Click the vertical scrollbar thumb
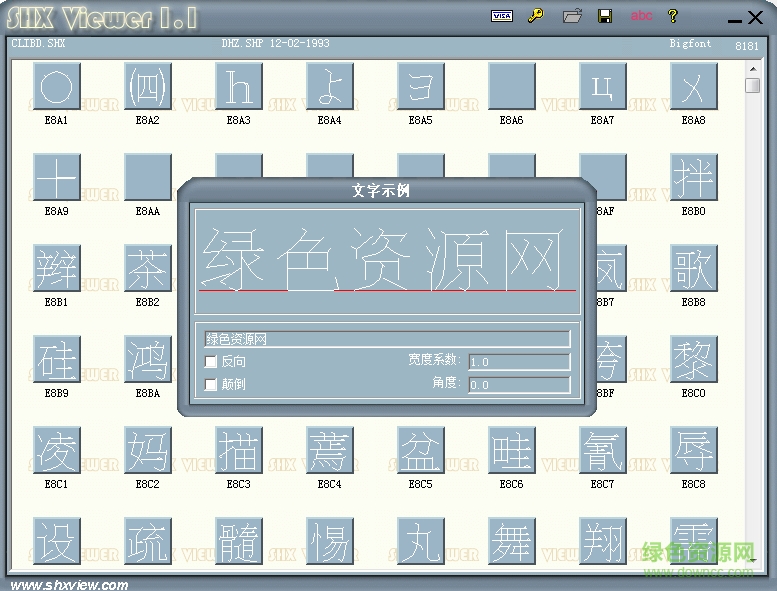This screenshot has height=591, width=777. point(753,85)
